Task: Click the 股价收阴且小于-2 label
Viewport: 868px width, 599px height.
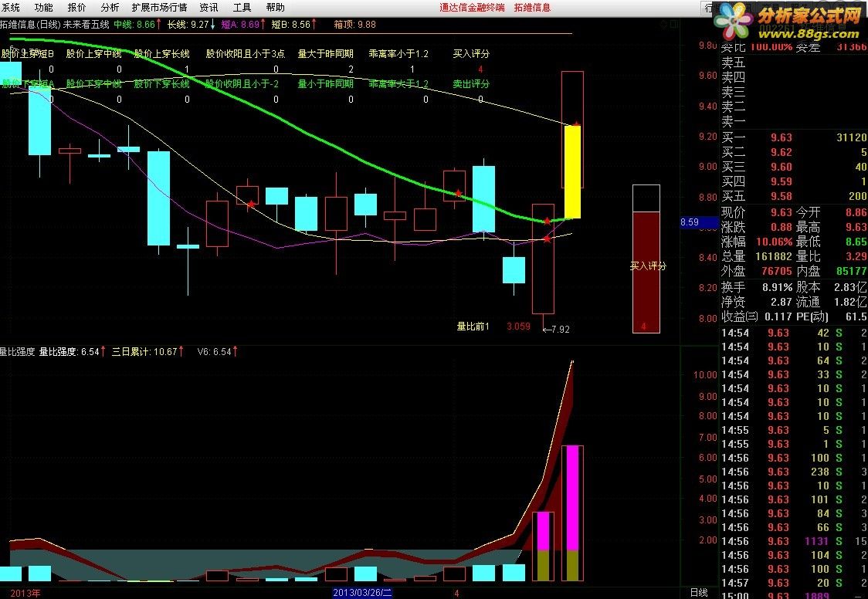Action: (x=242, y=83)
